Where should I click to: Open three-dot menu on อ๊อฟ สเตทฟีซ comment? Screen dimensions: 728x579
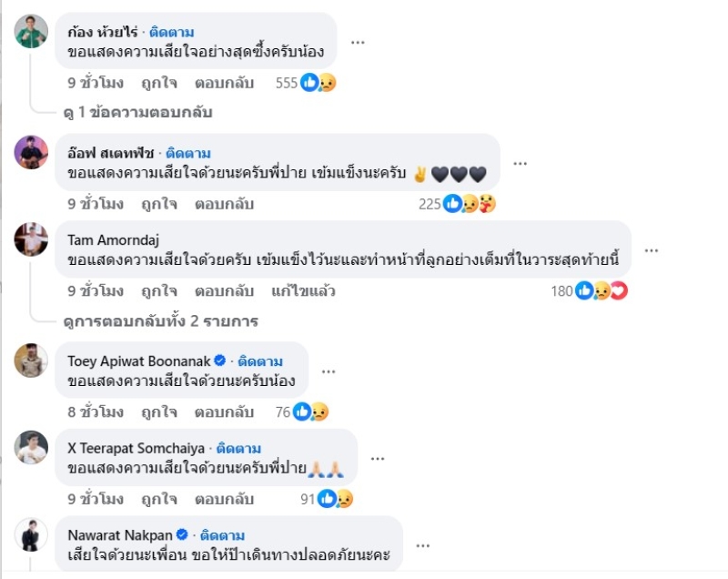[521, 163]
